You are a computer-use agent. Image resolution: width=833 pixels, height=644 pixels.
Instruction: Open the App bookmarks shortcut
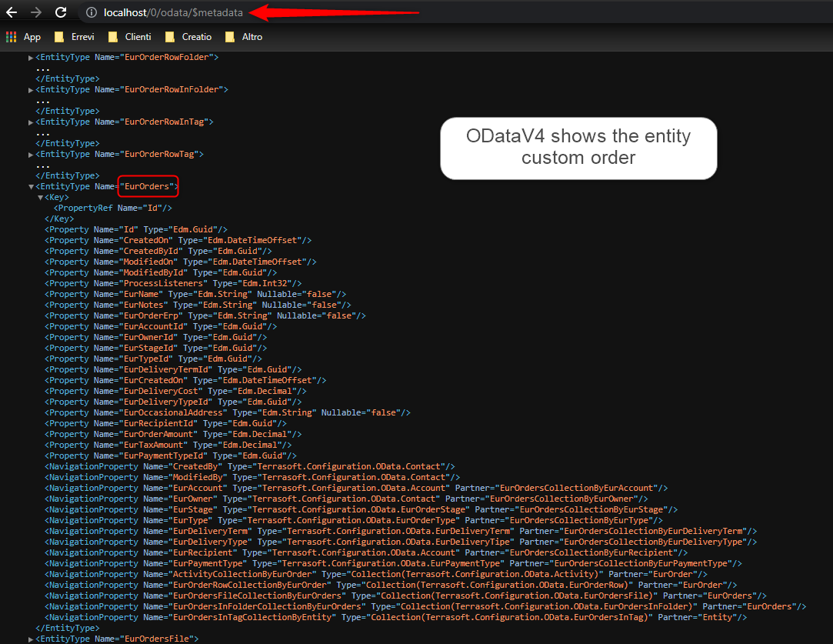[x=23, y=37]
